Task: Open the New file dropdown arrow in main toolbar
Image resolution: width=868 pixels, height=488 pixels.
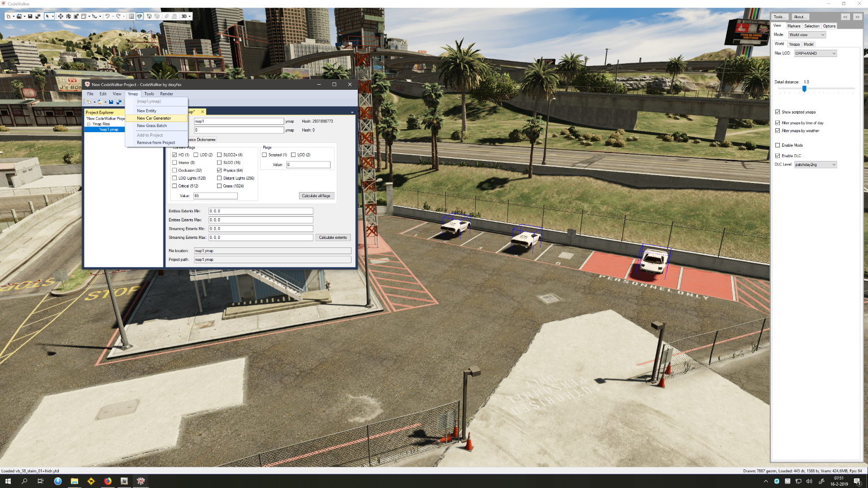Action: pyautogui.click(x=14, y=16)
